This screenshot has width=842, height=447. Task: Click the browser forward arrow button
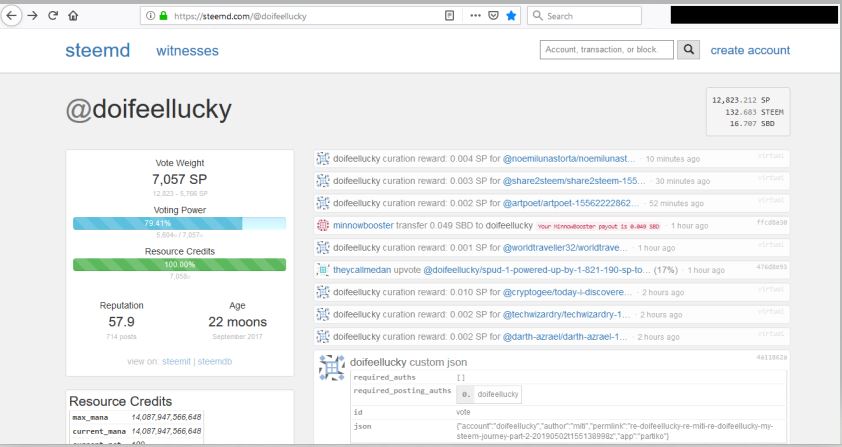[34, 16]
